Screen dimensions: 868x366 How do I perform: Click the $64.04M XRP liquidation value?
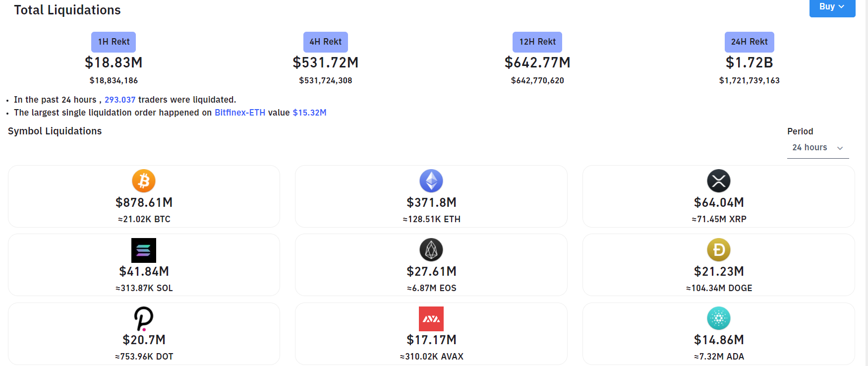[719, 202]
